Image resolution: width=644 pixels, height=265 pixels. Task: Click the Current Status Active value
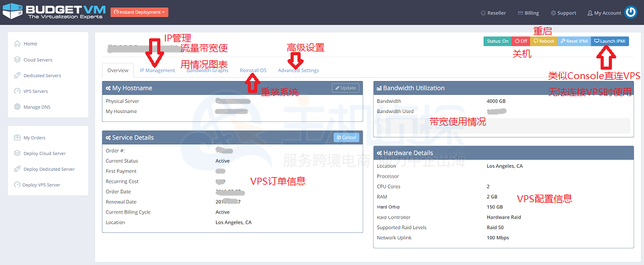[x=223, y=161]
